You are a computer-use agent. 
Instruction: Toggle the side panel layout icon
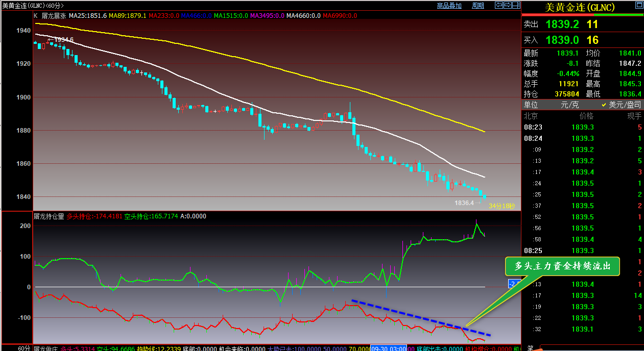point(515,5)
